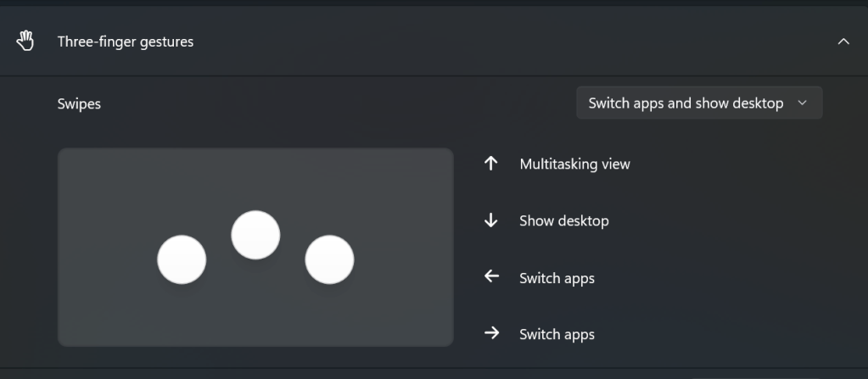Open the Switch apps and show desktop dropdown
The width and height of the screenshot is (868, 379).
686,103
